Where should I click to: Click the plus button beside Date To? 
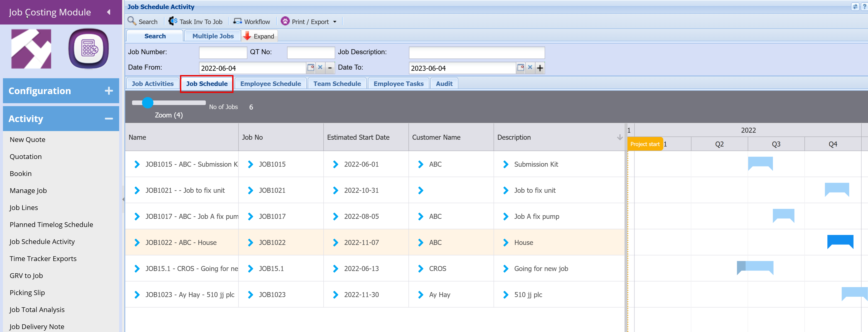(540, 68)
